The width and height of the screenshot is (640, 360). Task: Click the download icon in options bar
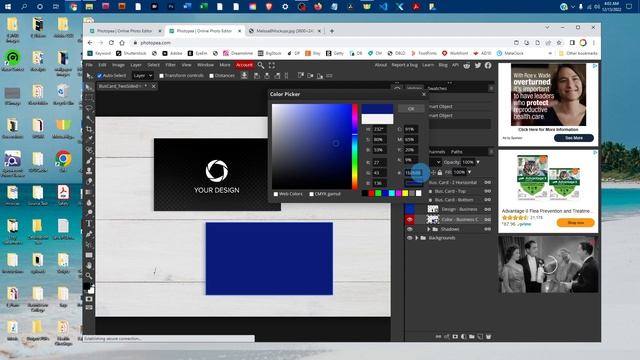[244, 76]
